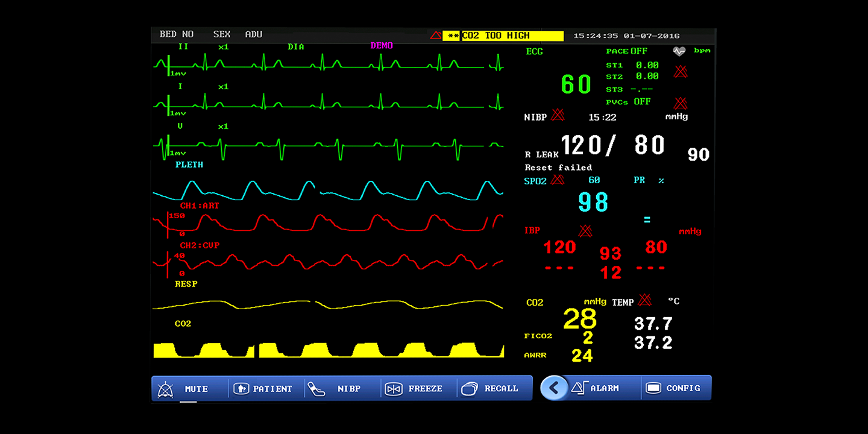Viewport: 868px width, 434px height.
Task: Click the PACE OFF setting
Action: point(627,52)
